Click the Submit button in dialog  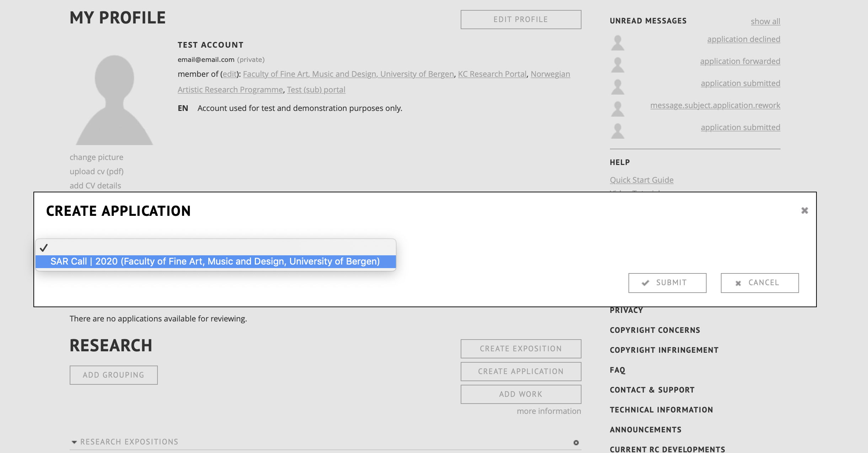tap(667, 283)
